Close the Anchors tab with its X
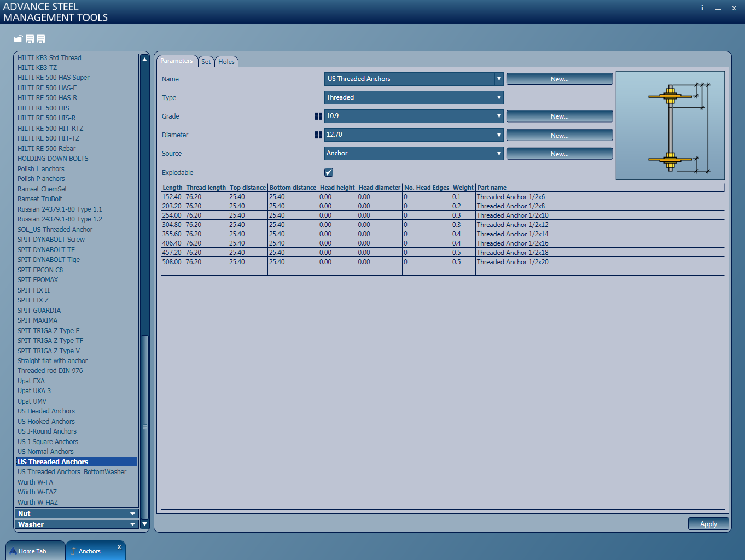The width and height of the screenshot is (745, 560). pyautogui.click(x=119, y=547)
